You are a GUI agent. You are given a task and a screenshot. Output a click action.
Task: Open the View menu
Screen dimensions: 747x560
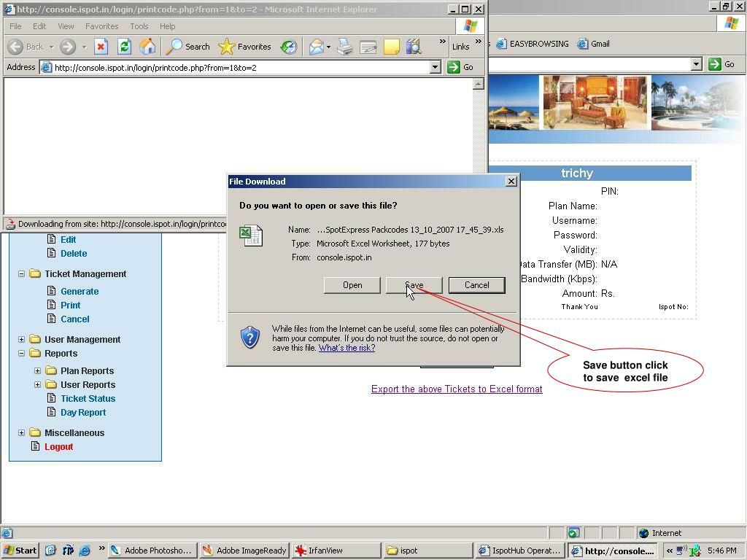[66, 26]
